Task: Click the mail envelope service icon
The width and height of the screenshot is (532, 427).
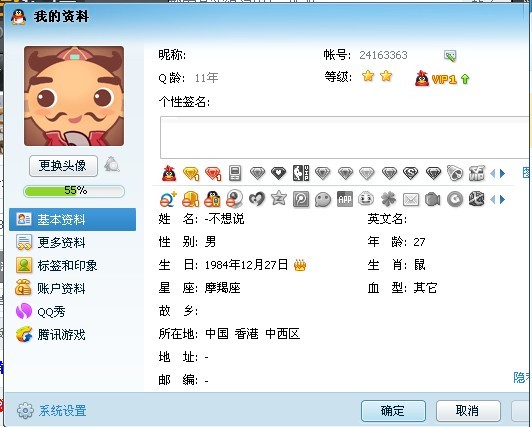Action: tap(411, 199)
